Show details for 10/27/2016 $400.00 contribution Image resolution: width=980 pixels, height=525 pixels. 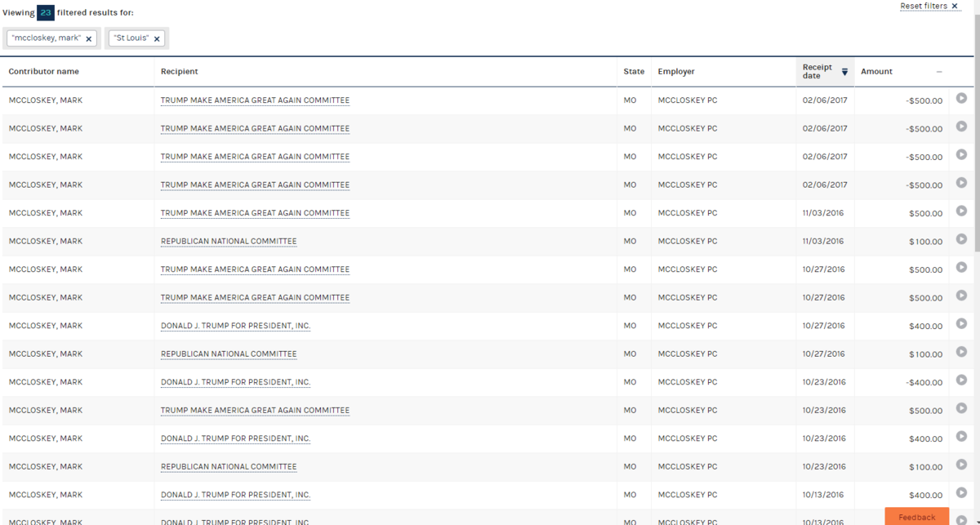pos(961,323)
